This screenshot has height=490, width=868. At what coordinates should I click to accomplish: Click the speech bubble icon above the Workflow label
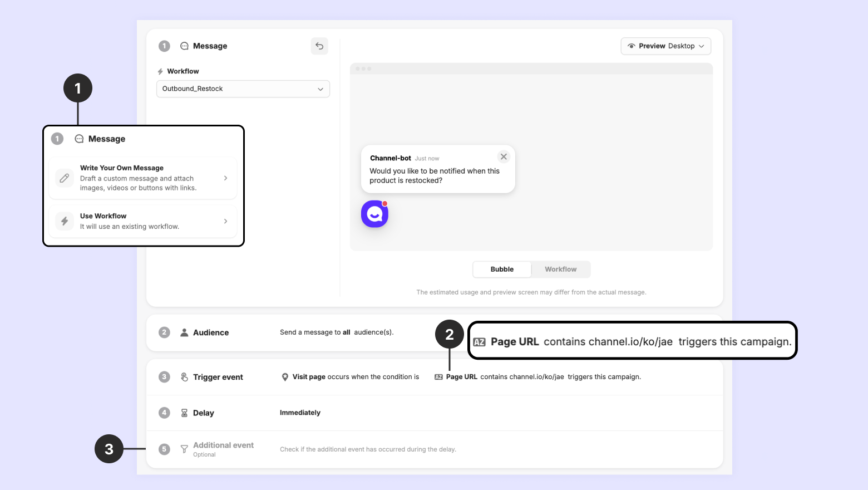pyautogui.click(x=184, y=46)
